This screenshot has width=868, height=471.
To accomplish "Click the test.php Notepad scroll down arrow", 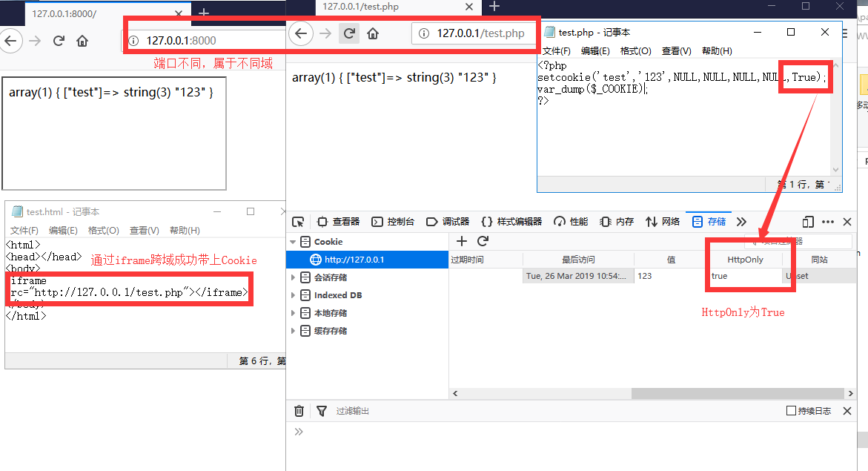I will pos(836,170).
